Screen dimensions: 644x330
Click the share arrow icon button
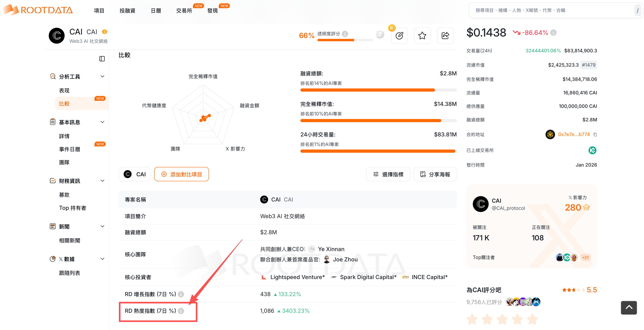(x=445, y=35)
